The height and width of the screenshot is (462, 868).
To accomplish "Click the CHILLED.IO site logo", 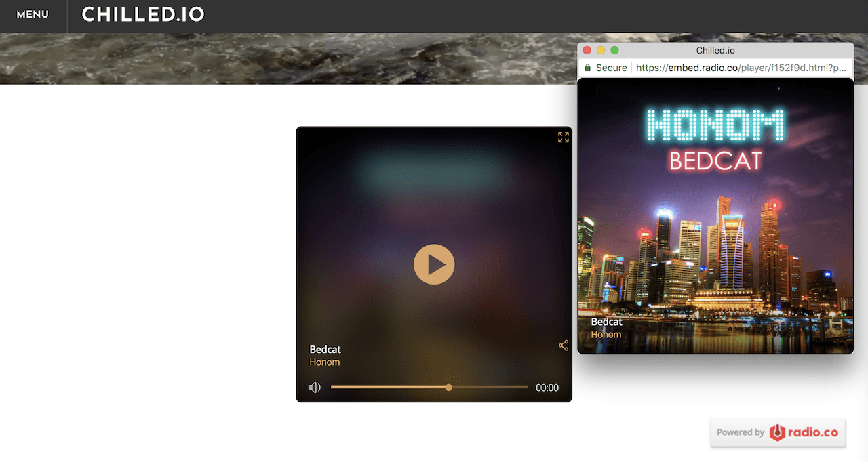I will [x=143, y=14].
